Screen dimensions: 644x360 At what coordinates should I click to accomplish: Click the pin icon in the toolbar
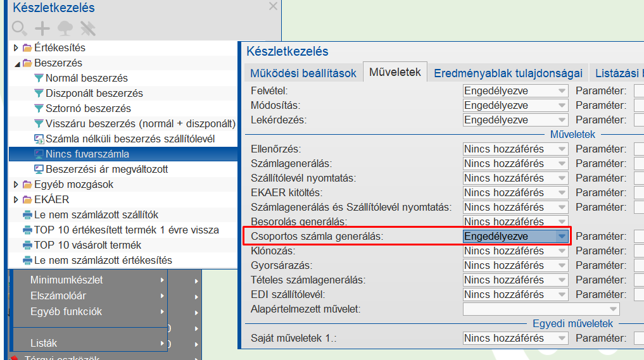pos(87,28)
